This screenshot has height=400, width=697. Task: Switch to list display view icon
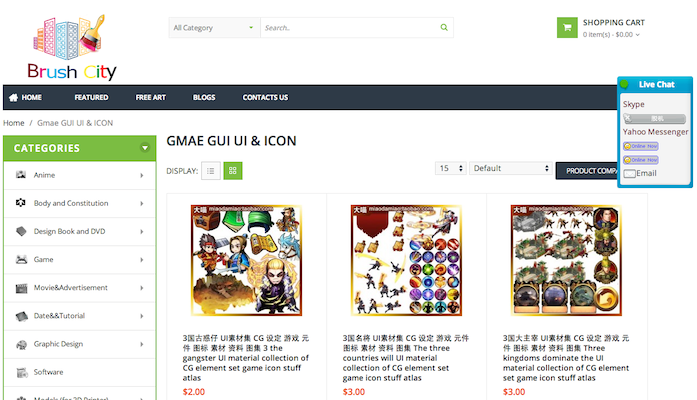pos(211,171)
